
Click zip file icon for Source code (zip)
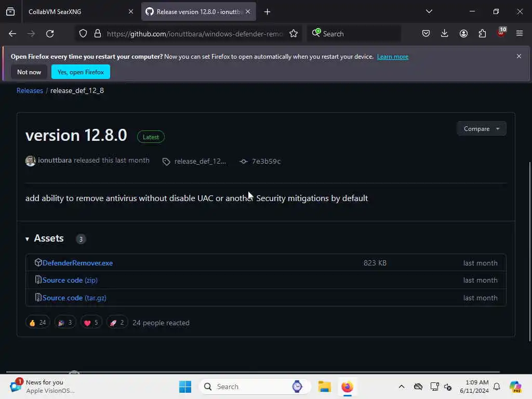click(38, 280)
